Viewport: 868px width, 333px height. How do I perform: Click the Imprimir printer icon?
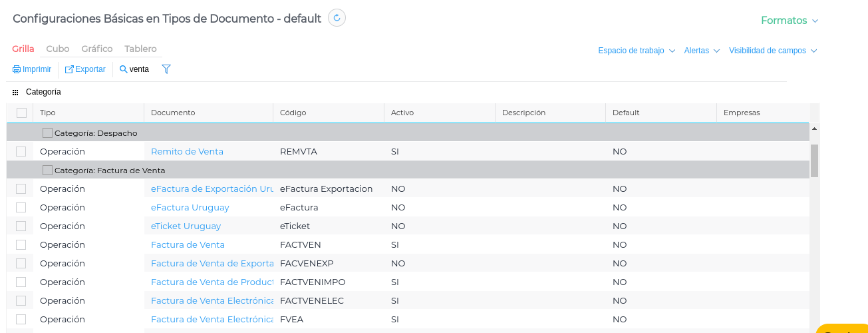coord(17,69)
